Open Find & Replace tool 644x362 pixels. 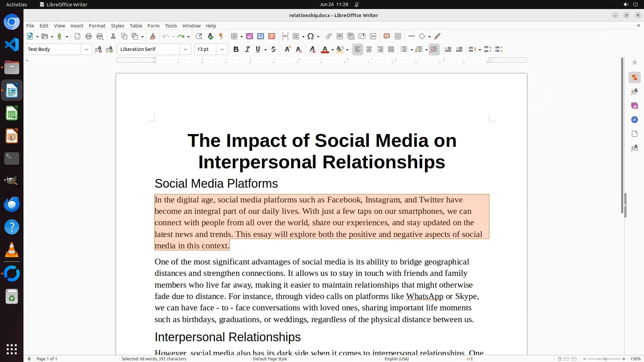point(199,37)
